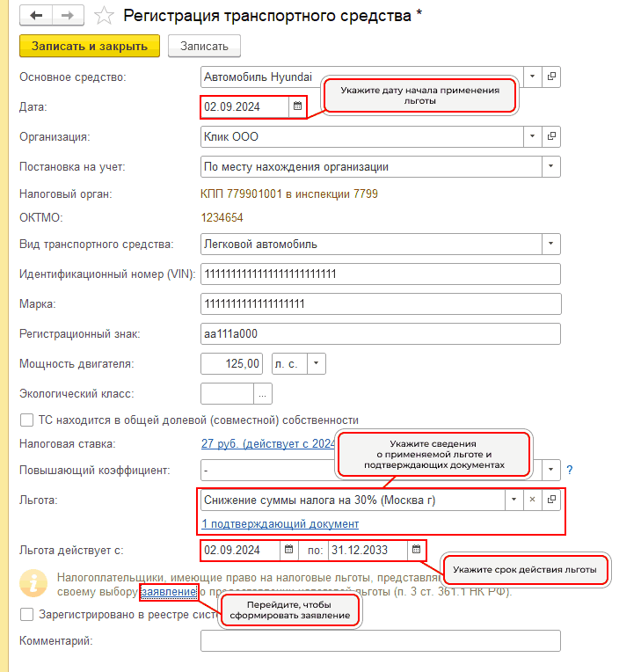Image resolution: width=641 pixels, height=672 pixels.
Task: Expand the Льгота dropdown list
Action: (514, 500)
